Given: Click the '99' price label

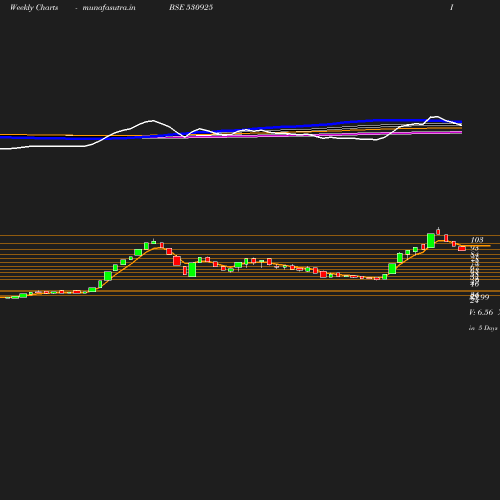Looking at the screenshot, I should point(484,297).
